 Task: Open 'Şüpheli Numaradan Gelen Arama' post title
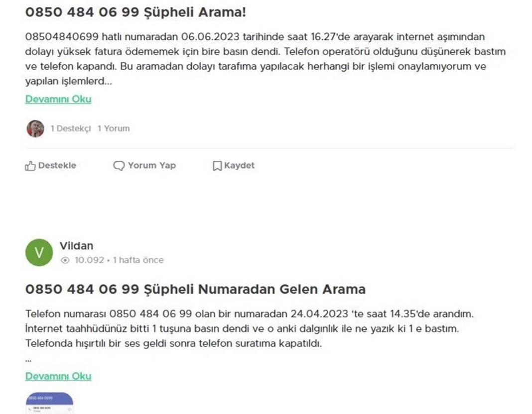[195, 289]
